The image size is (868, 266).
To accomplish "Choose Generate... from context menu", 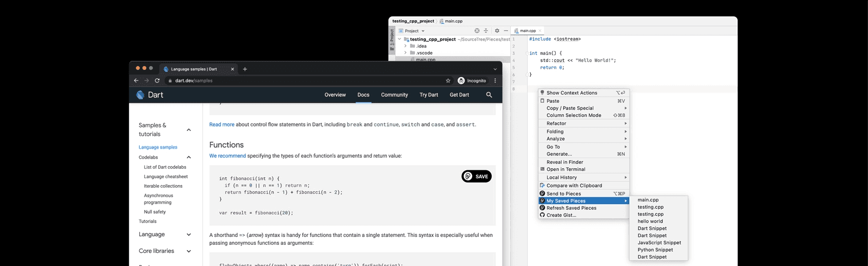I will tap(584, 154).
